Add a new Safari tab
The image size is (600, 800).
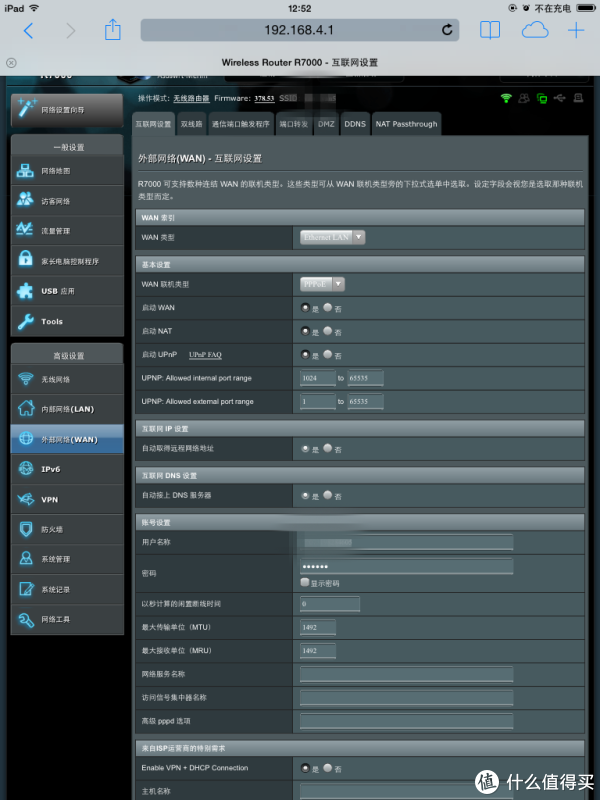tap(576, 31)
